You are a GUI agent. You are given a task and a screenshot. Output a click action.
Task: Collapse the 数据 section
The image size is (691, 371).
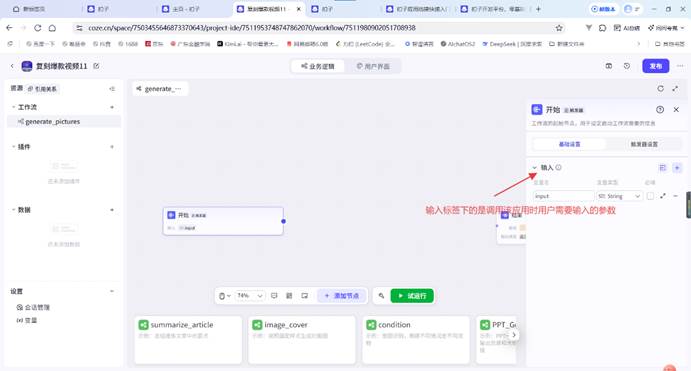click(x=14, y=210)
